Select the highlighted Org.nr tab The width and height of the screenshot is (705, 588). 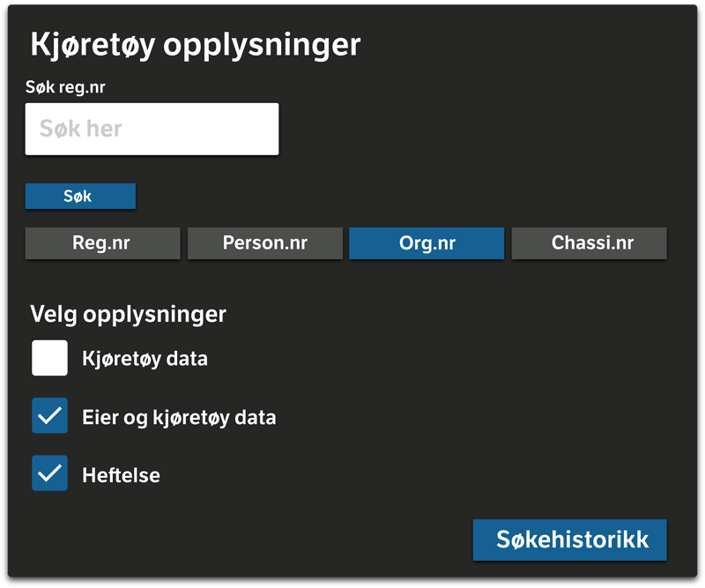[427, 243]
